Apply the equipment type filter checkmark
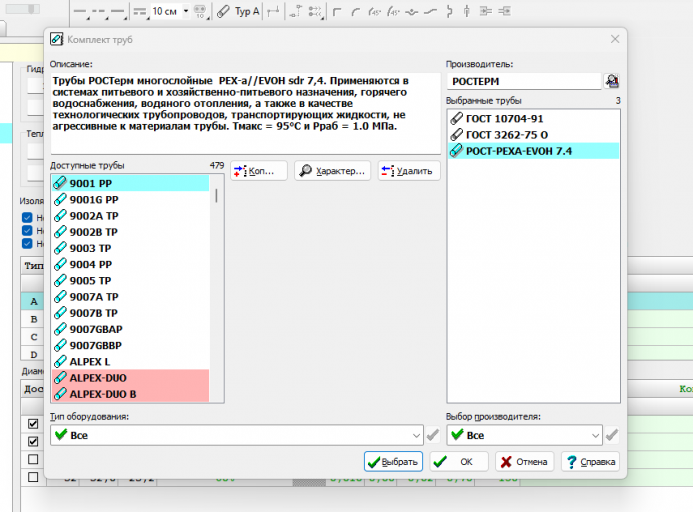This screenshot has height=512, width=693. click(433, 435)
